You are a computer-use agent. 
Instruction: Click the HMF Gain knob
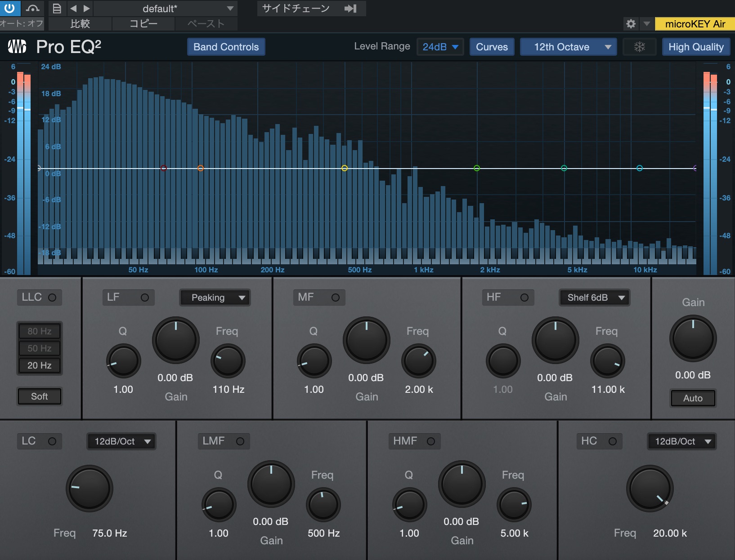click(462, 484)
